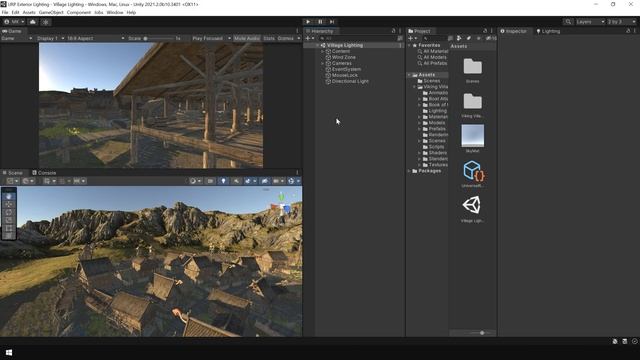Open the File menu
The height and width of the screenshot is (360, 640).
5,13
